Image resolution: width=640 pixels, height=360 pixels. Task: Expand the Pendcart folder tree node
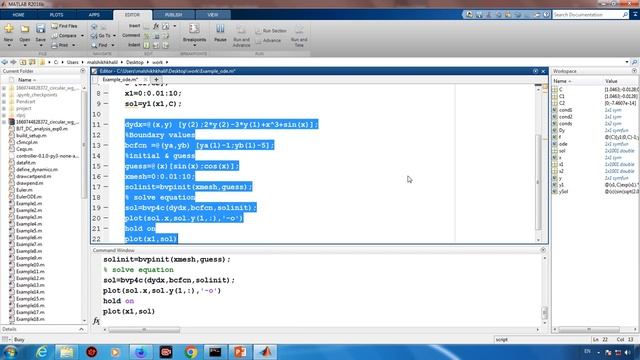[4, 102]
